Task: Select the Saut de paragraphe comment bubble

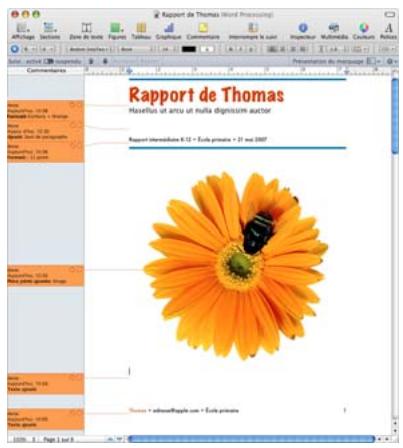Action: (46, 131)
